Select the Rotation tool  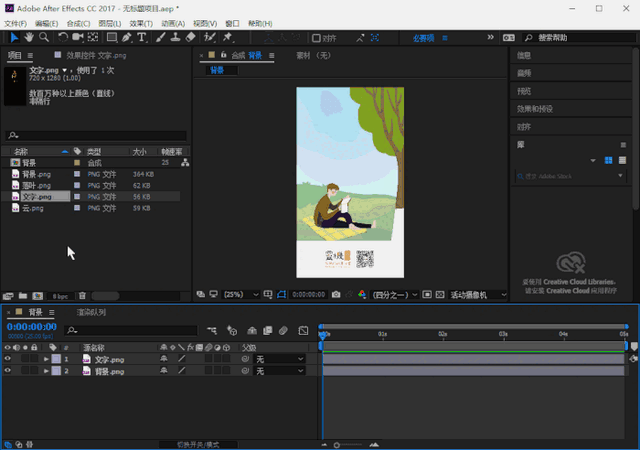(x=62, y=38)
